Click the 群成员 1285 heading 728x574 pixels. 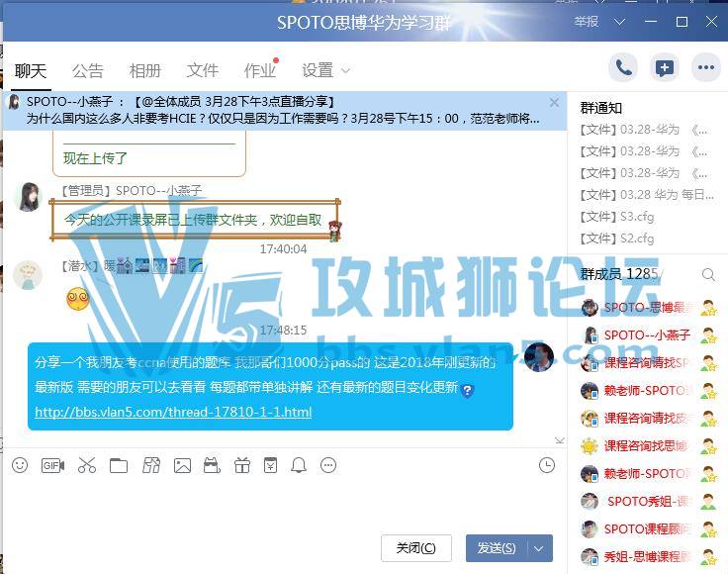(x=619, y=274)
